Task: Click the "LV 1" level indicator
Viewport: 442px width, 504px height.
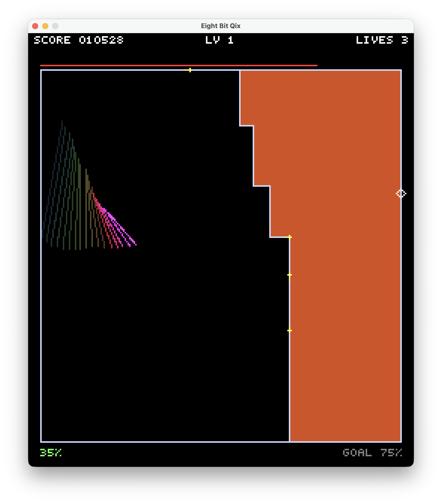Action: tap(219, 40)
